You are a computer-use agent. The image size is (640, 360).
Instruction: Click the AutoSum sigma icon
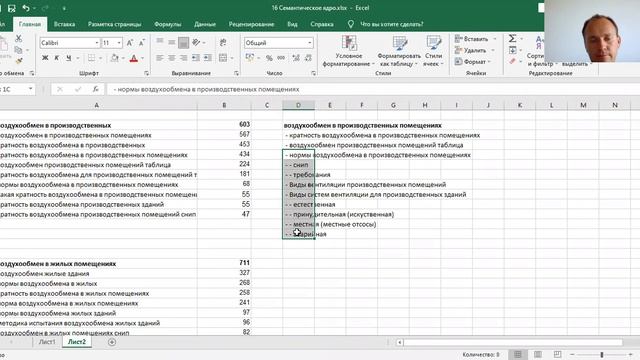click(x=512, y=38)
